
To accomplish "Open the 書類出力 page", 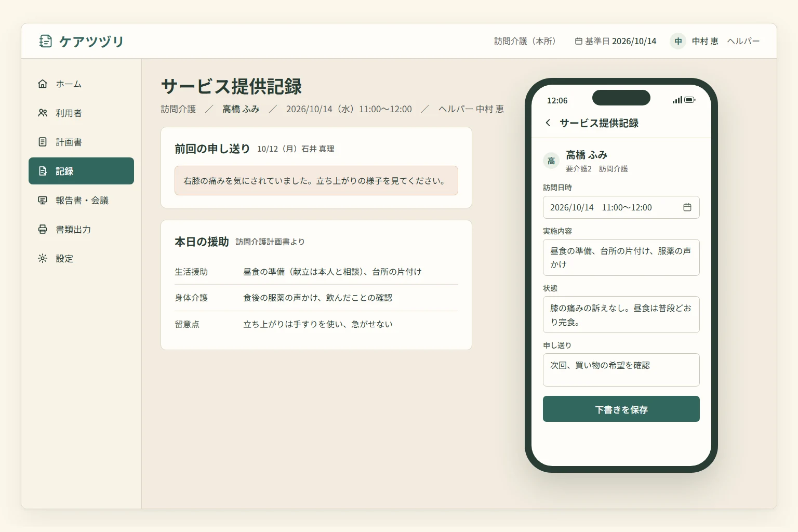I will [x=81, y=229].
